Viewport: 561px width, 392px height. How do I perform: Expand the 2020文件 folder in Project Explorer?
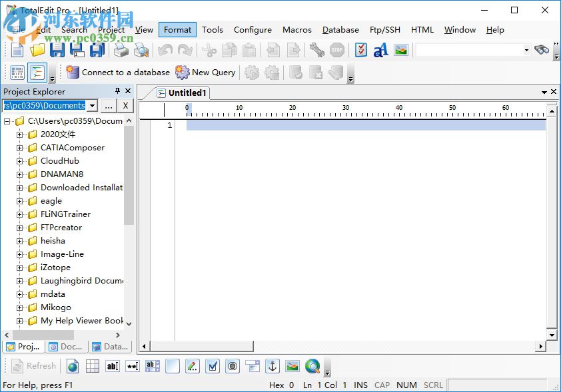[x=21, y=134]
